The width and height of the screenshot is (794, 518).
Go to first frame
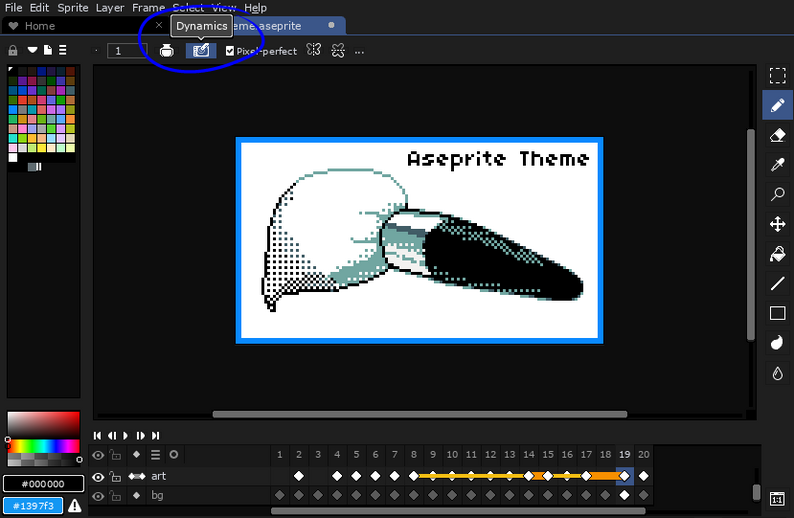(97, 435)
